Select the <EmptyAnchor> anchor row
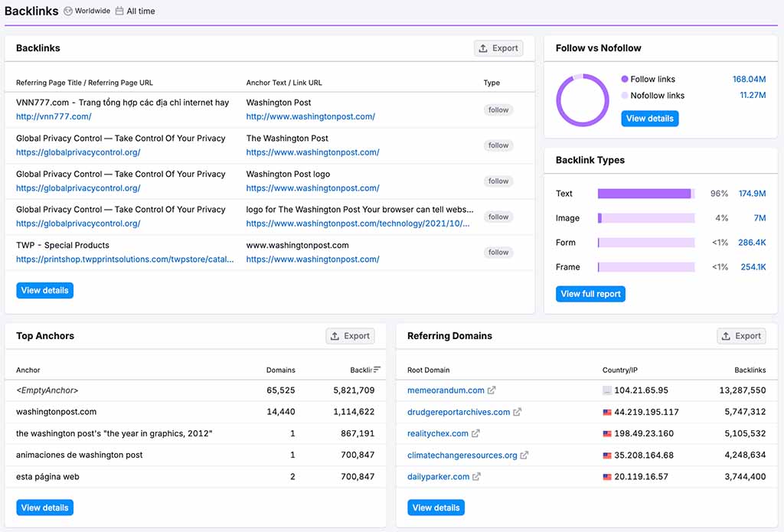 pyautogui.click(x=195, y=390)
